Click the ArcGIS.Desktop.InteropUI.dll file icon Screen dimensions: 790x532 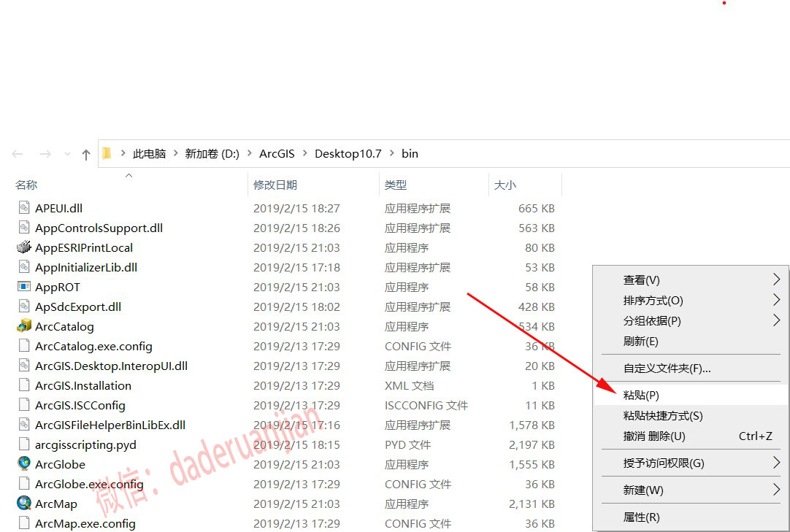24,365
